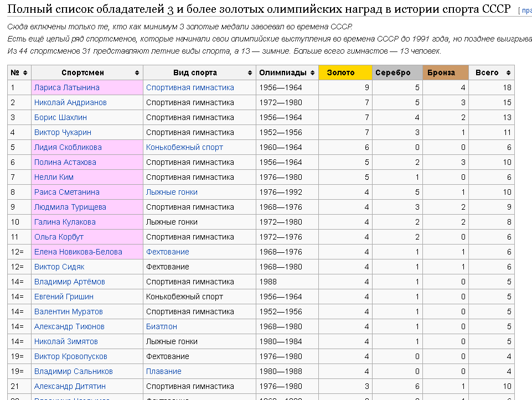Select total 18 in Латынина row

[507, 87]
